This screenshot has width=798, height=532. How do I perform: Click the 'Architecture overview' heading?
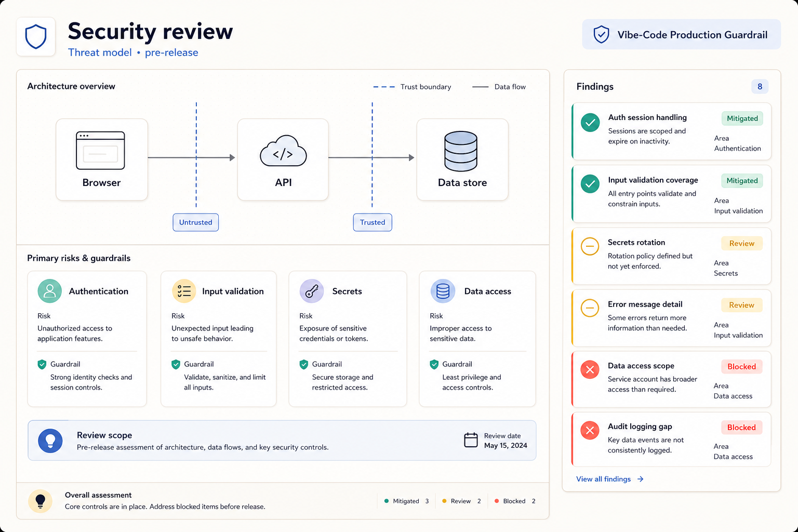tap(71, 86)
